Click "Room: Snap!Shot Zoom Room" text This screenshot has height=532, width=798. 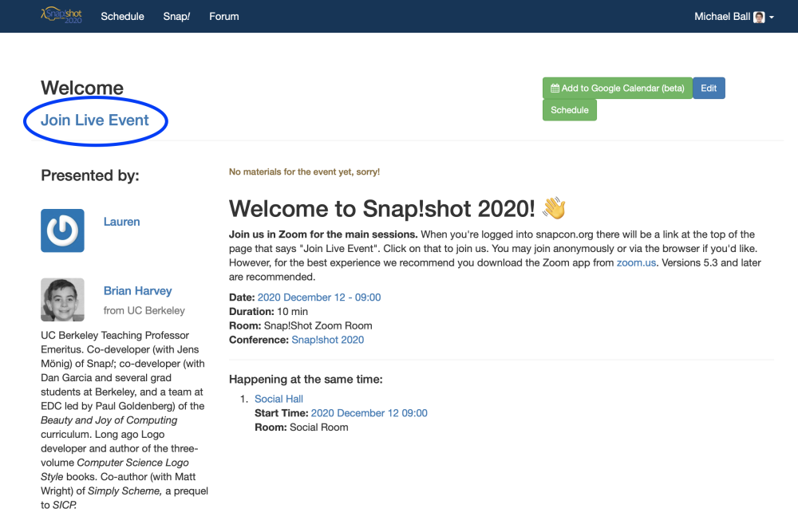pos(300,325)
